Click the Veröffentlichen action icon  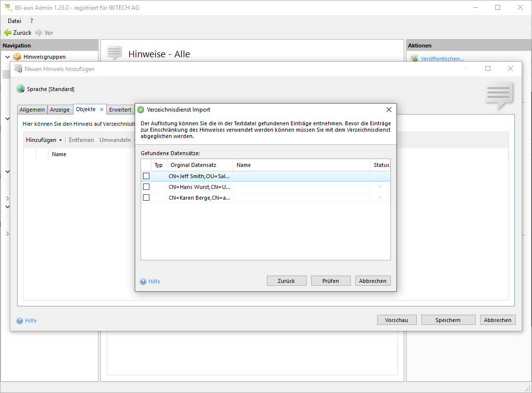click(x=414, y=59)
